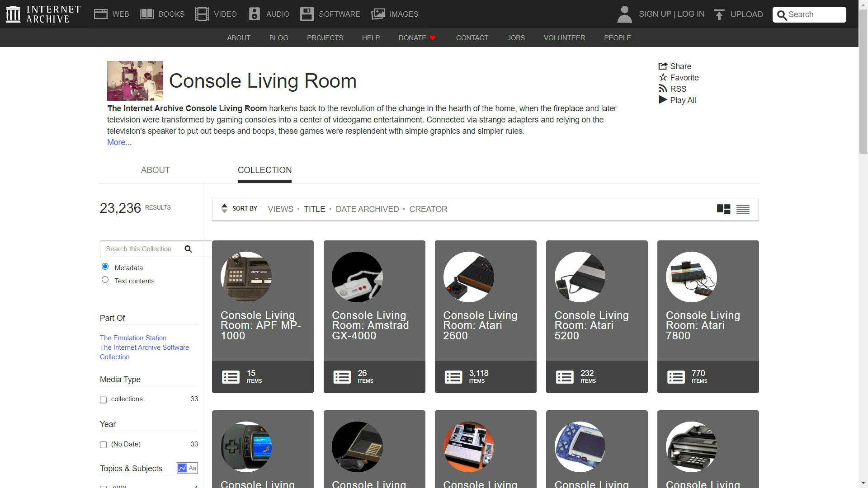Open the Topics & Subjects chart view

[182, 468]
